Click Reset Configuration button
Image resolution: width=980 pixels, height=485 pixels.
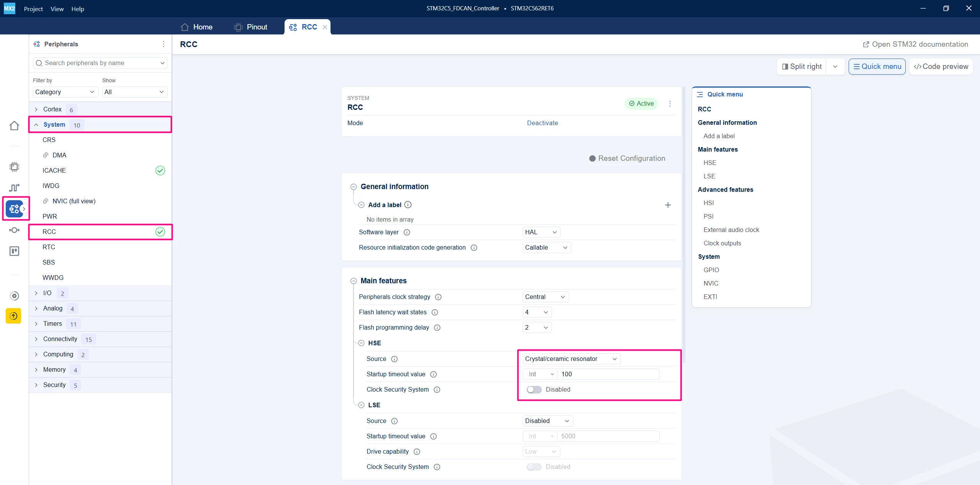[627, 158]
